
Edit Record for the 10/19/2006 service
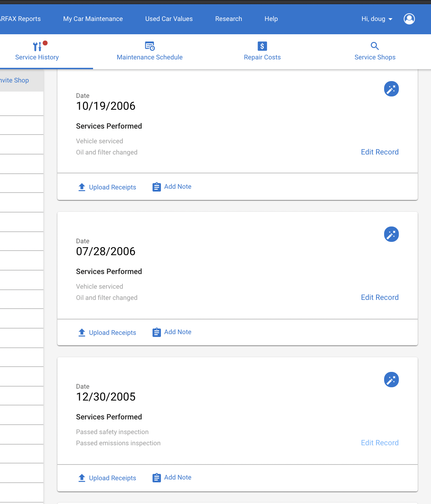coord(380,152)
